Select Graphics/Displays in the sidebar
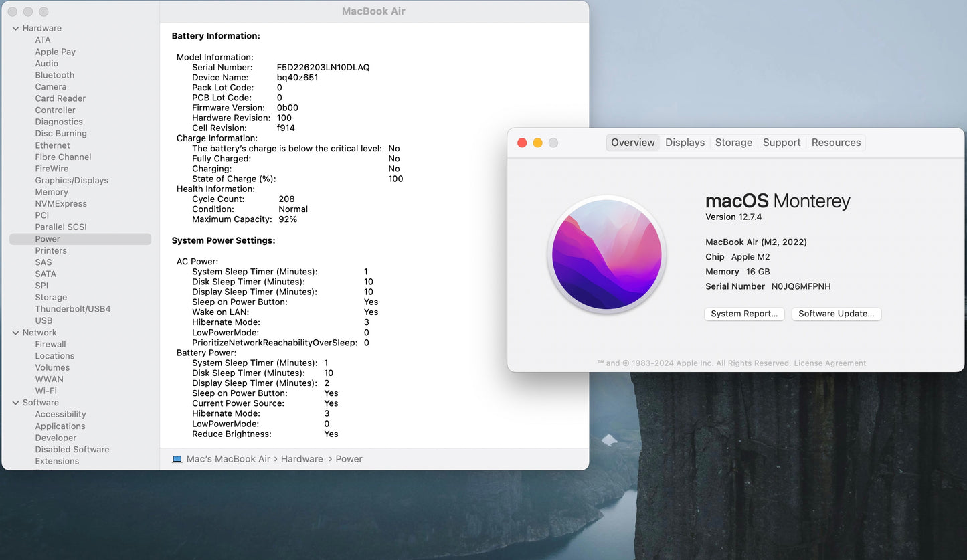967x560 pixels. coord(72,181)
